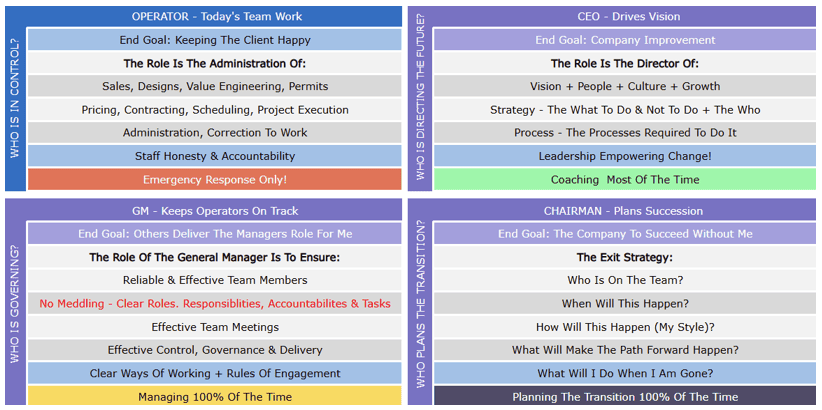Select CHAIRMAN - Plans Succession header

pyautogui.click(x=625, y=211)
